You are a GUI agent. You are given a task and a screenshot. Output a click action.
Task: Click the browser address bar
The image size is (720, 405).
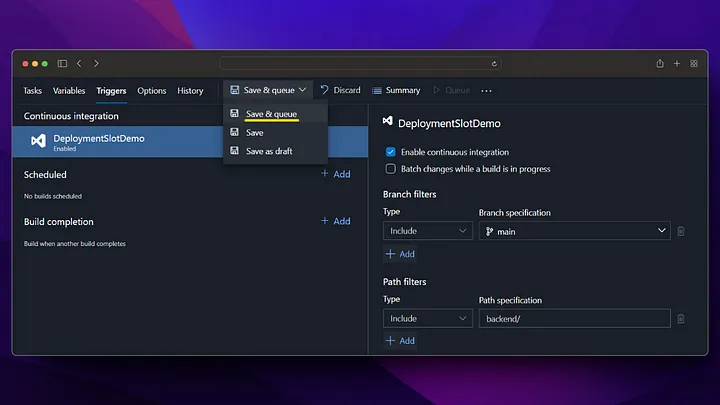pyautogui.click(x=360, y=63)
